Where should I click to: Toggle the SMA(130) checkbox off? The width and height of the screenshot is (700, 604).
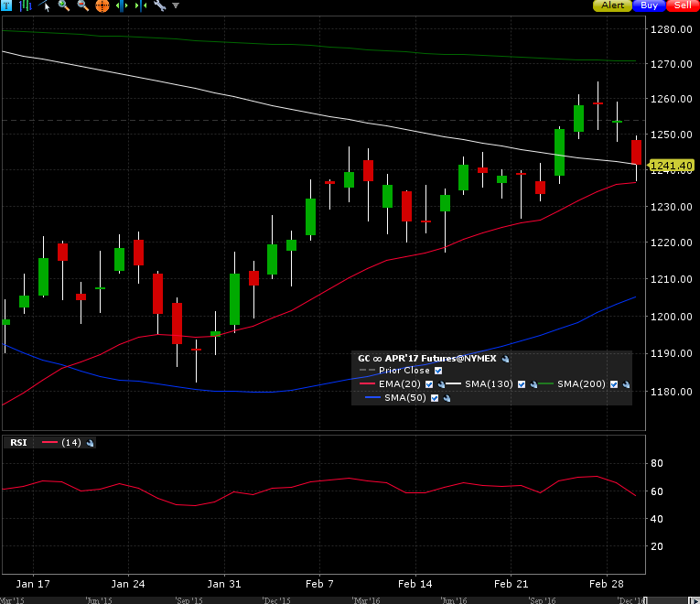tap(522, 385)
